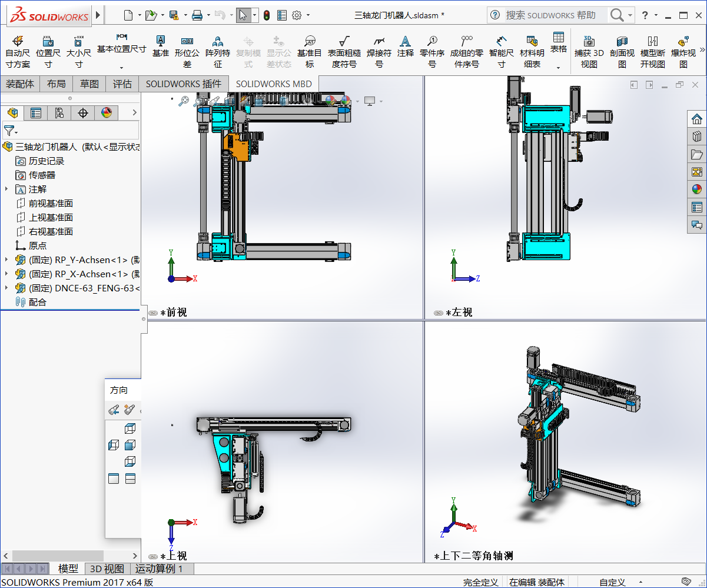Select the front face view cube in 方向
The height and width of the screenshot is (588, 707).
[x=130, y=446]
